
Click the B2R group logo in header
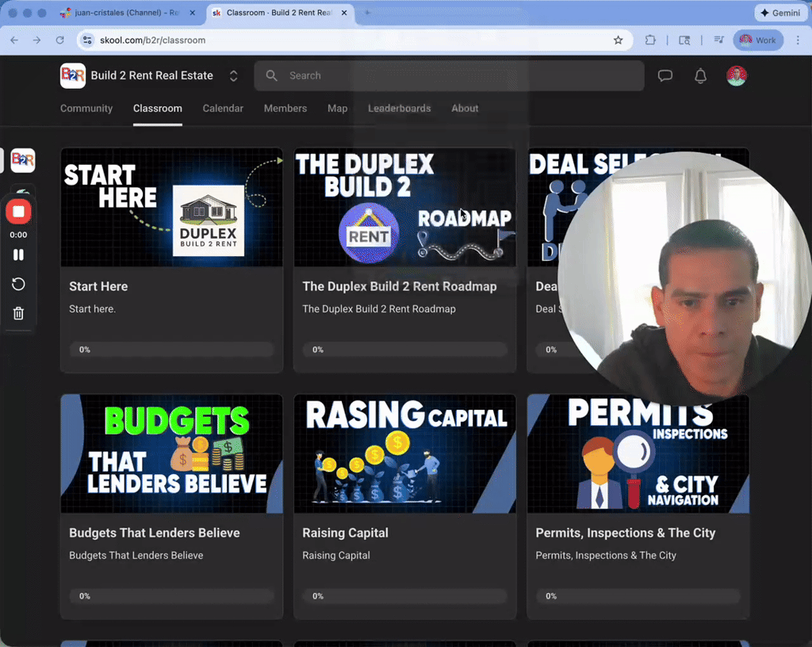pyautogui.click(x=73, y=75)
